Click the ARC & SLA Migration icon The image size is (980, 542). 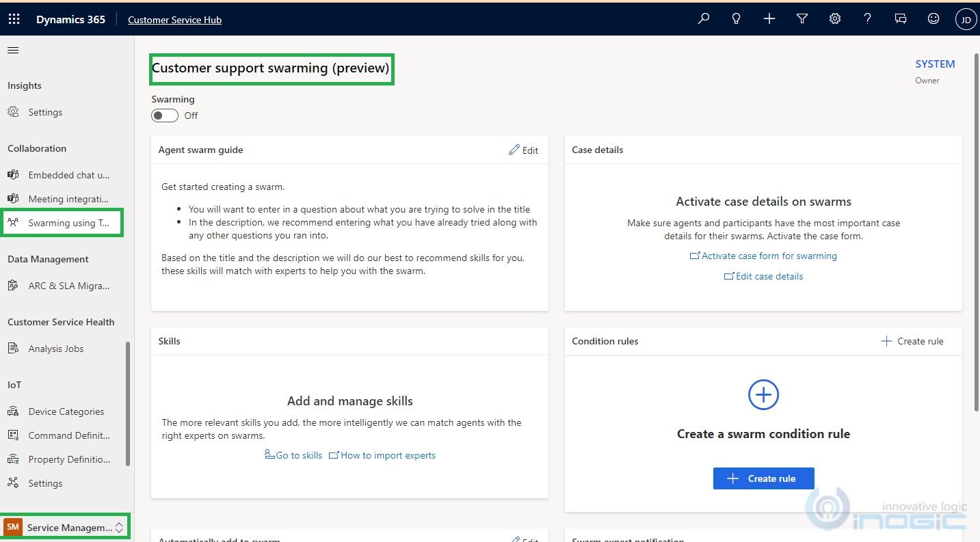click(x=13, y=285)
